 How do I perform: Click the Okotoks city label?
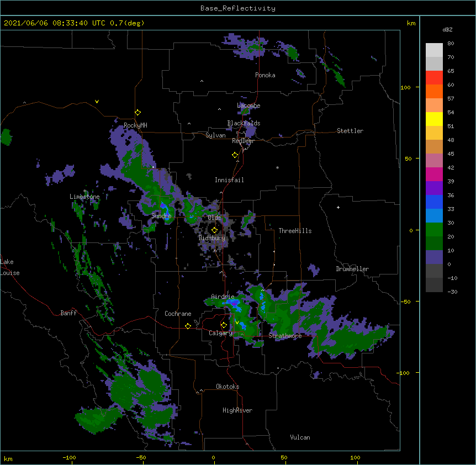coord(228,387)
